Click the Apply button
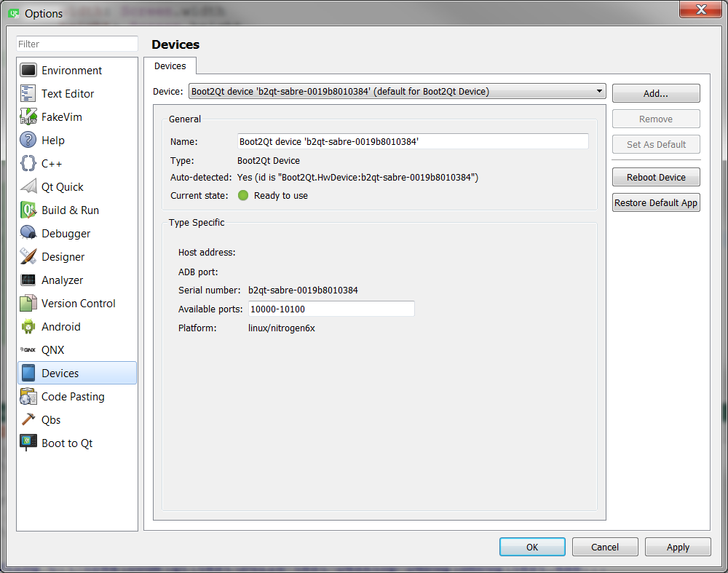The image size is (728, 573). coord(678,547)
